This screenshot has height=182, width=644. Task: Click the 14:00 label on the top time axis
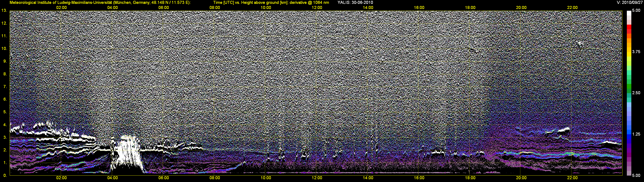pos(368,8)
